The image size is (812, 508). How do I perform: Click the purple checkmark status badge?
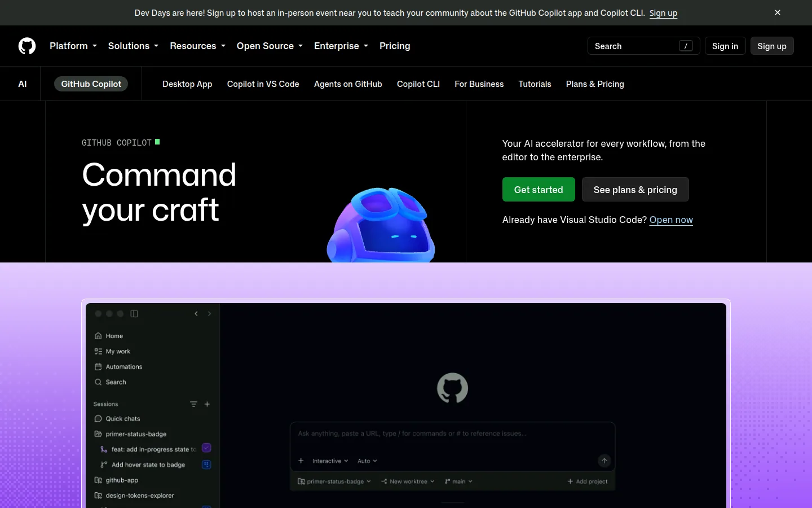tap(206, 448)
